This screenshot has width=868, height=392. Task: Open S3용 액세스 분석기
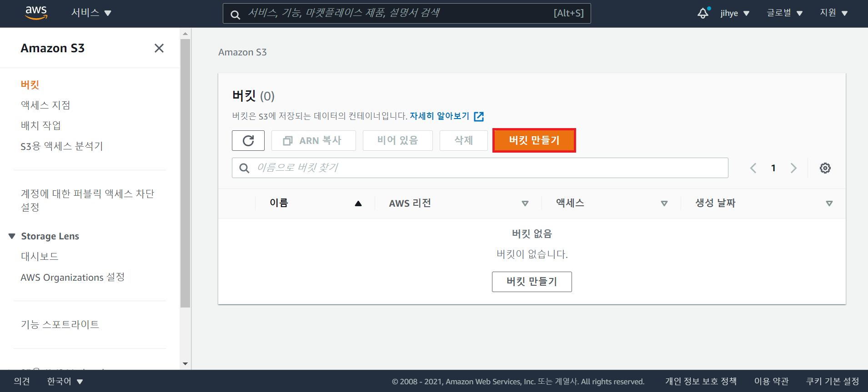pyautogui.click(x=62, y=146)
